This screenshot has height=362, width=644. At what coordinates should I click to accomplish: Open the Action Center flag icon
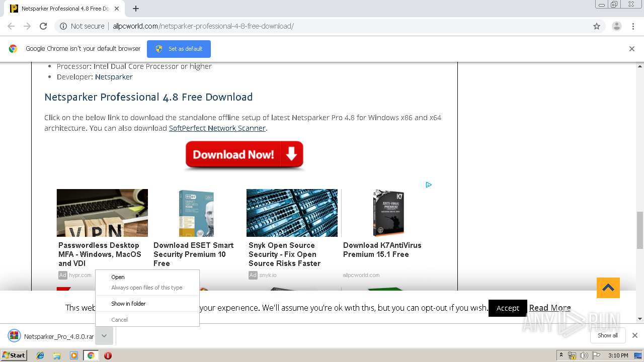595,355
